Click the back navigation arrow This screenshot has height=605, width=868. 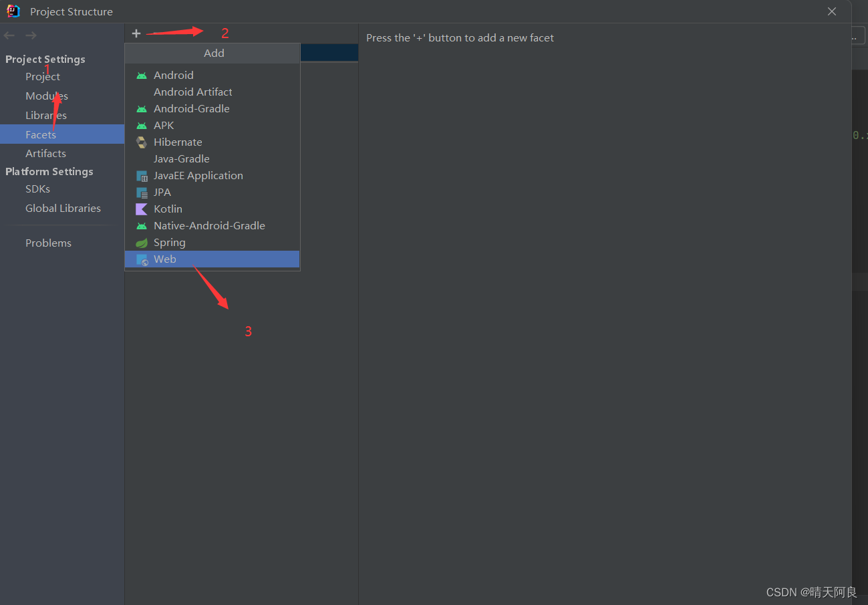click(x=9, y=35)
